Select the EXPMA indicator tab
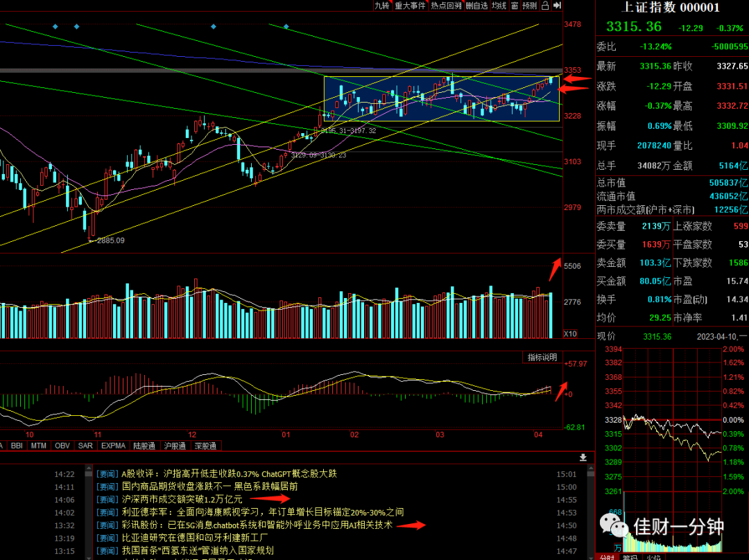This screenshot has height=560, width=749. click(x=113, y=446)
